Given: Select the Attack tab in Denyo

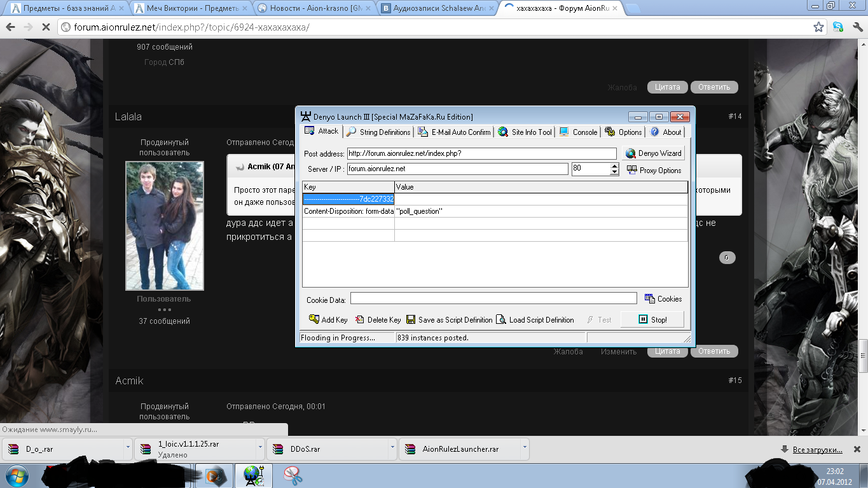Looking at the screenshot, I should (x=322, y=131).
